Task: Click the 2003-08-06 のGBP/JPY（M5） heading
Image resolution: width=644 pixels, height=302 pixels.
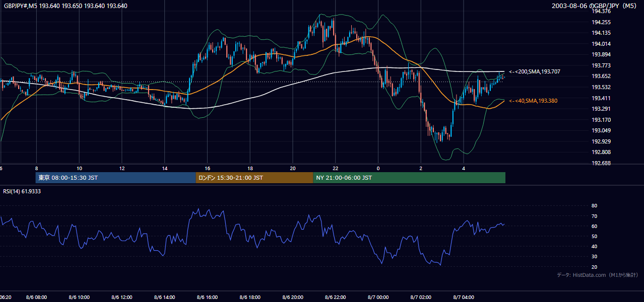Action: 595,6
